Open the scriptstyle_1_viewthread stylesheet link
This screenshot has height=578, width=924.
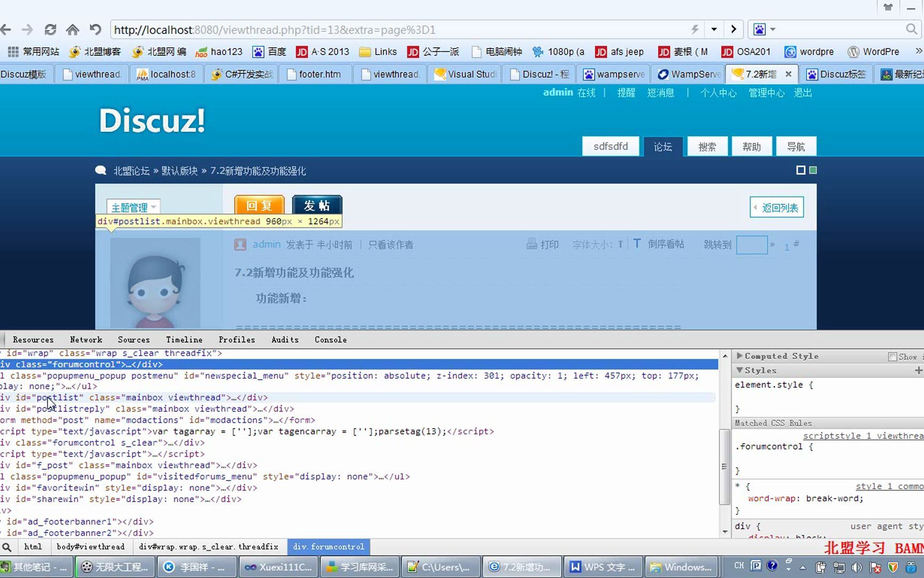(863, 436)
